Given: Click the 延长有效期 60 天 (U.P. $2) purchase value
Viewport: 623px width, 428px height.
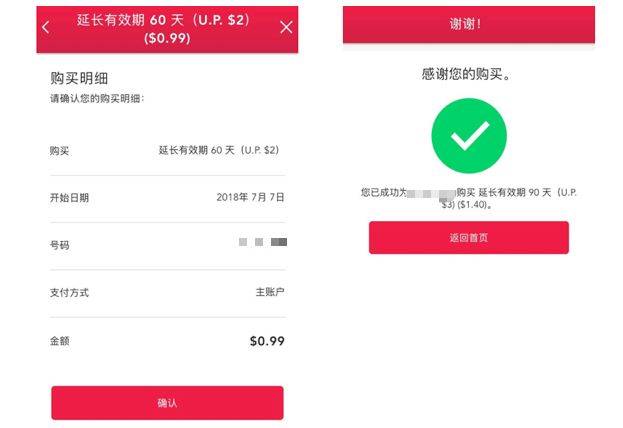Looking at the screenshot, I should [x=218, y=150].
